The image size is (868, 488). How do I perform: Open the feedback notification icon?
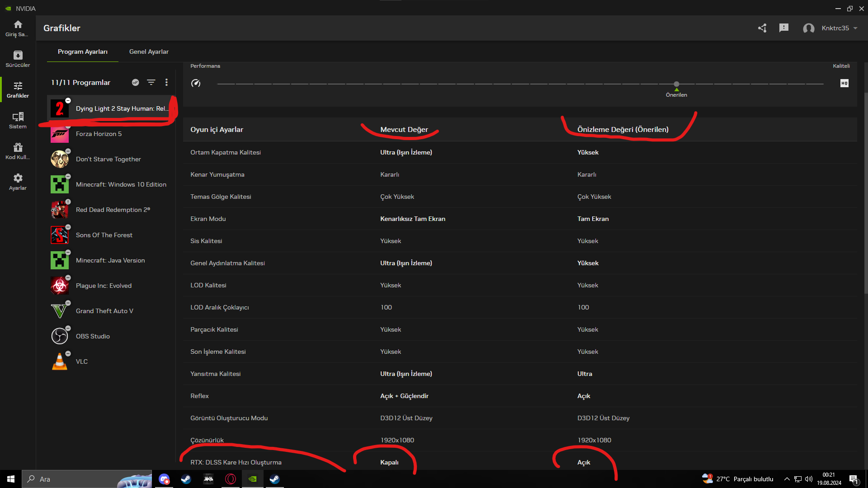[784, 28]
